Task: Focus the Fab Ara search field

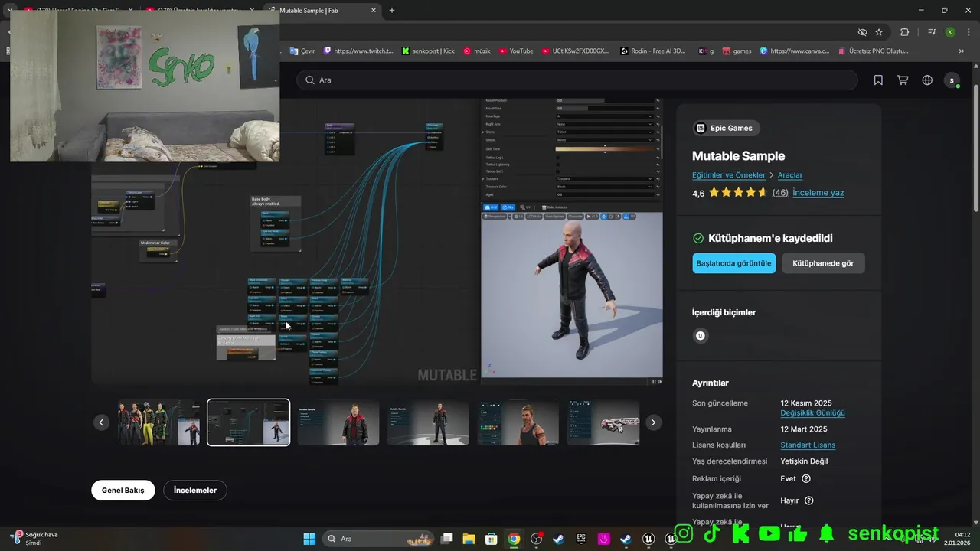Action: (577, 80)
